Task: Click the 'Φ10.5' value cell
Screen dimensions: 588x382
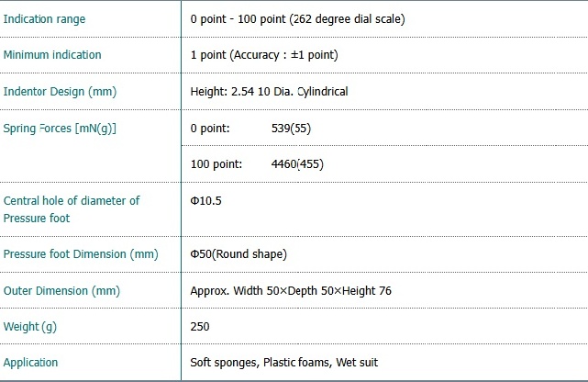Action: tap(206, 201)
